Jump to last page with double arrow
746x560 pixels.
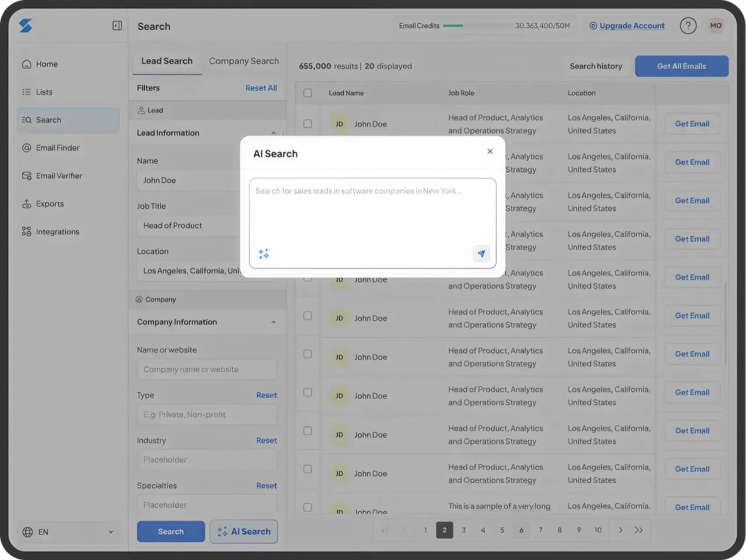pyautogui.click(x=639, y=530)
